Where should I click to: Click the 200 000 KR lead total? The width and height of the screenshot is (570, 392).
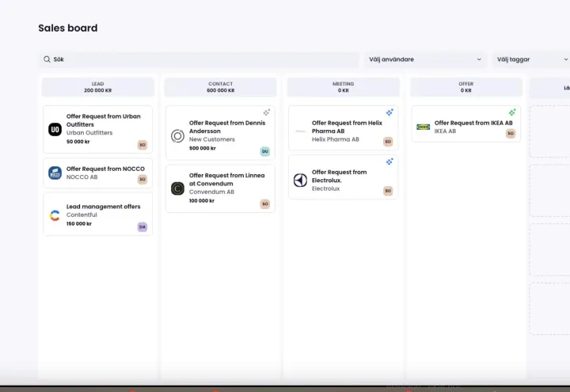pyautogui.click(x=98, y=90)
